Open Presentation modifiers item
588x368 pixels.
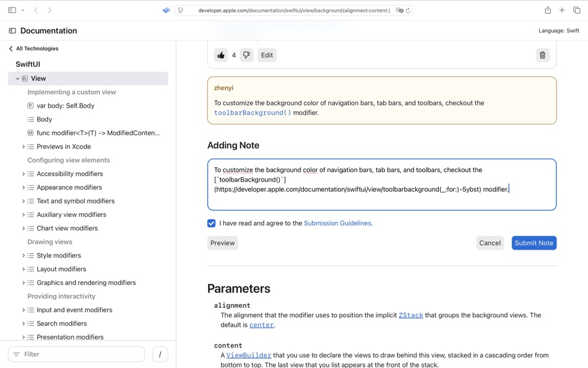pyautogui.click(x=70, y=337)
